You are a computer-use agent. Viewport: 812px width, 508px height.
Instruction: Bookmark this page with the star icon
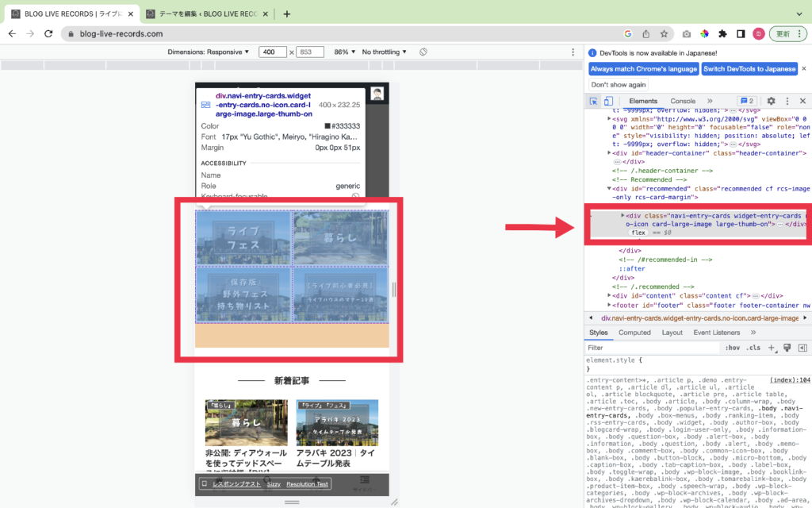click(x=664, y=33)
